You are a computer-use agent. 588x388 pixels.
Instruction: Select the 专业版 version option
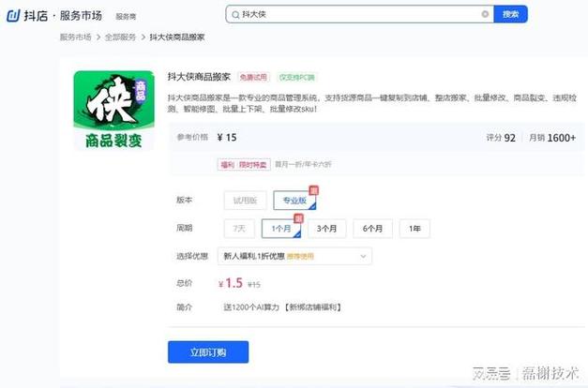(294, 201)
